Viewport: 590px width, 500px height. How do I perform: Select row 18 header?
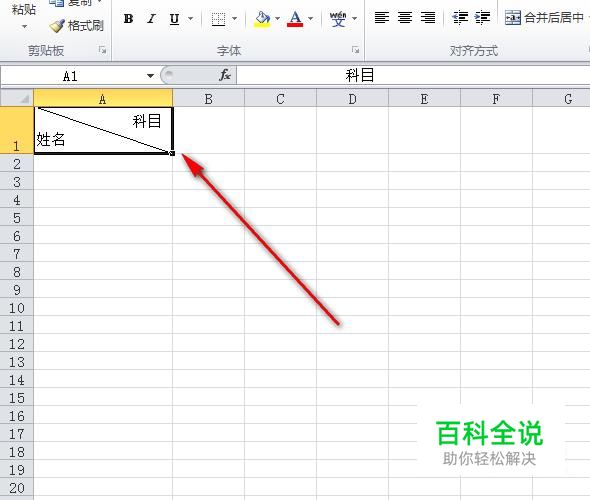pyautogui.click(x=17, y=451)
